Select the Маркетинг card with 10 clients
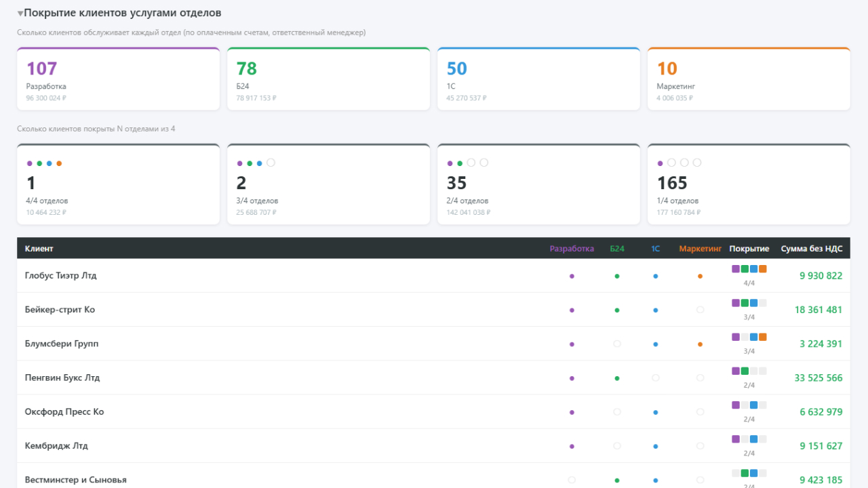Screen dimensions: 868x488 pyautogui.click(x=749, y=79)
